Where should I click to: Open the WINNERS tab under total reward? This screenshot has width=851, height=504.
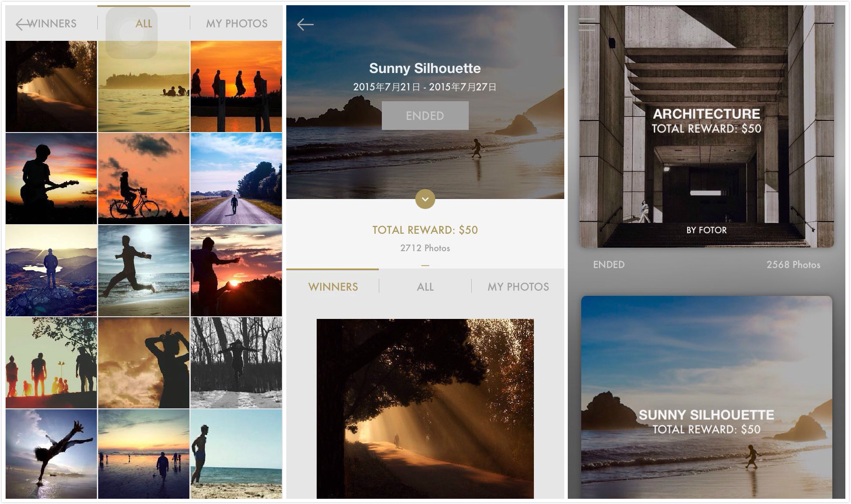[333, 287]
